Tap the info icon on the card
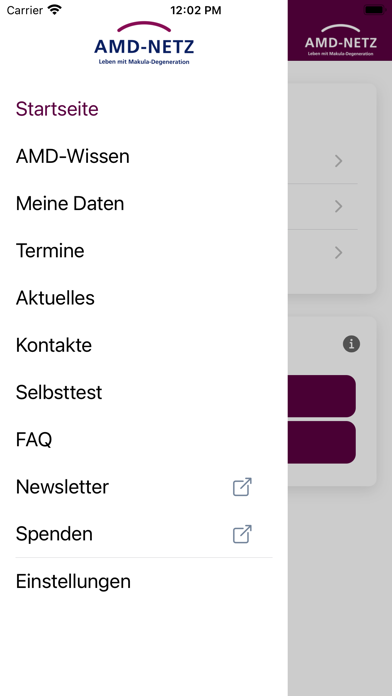 point(351,344)
